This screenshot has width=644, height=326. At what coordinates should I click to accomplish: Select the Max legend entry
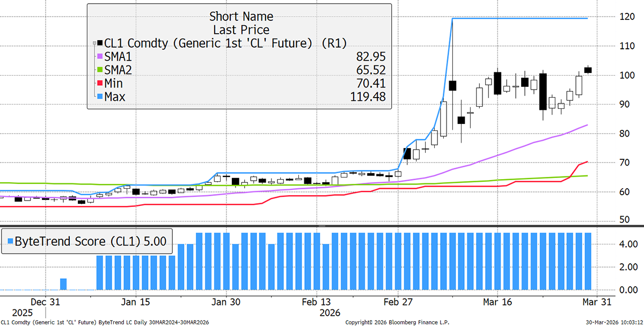click(x=116, y=97)
